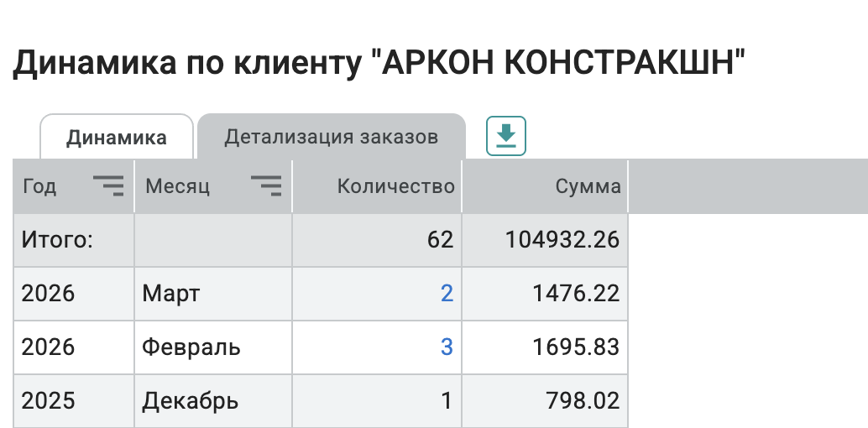Sort by the Количество column header
Screen dimensions: 868x428
(395, 186)
